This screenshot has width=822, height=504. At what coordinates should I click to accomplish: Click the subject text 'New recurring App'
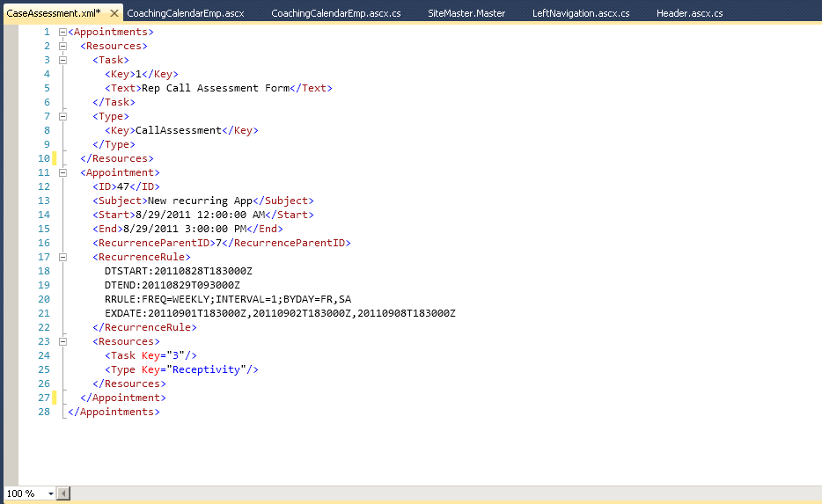(x=201, y=201)
